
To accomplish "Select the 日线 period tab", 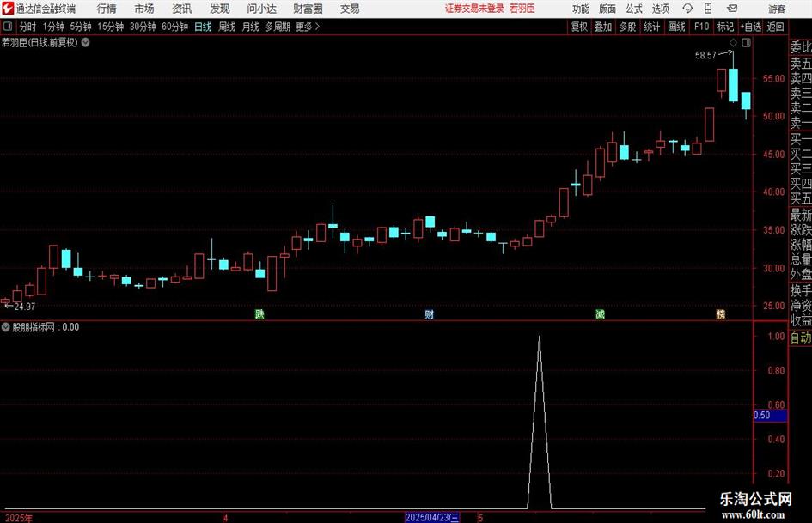I will point(203,27).
